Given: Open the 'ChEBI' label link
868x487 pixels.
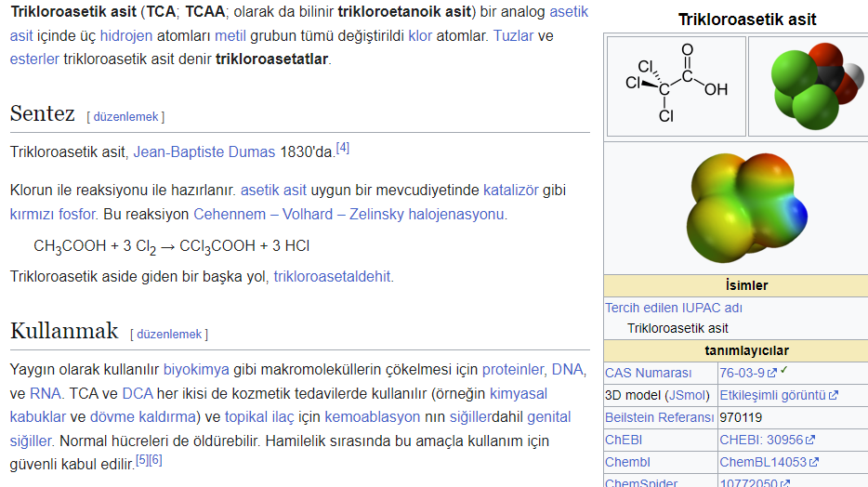Looking at the screenshot, I should tap(624, 440).
